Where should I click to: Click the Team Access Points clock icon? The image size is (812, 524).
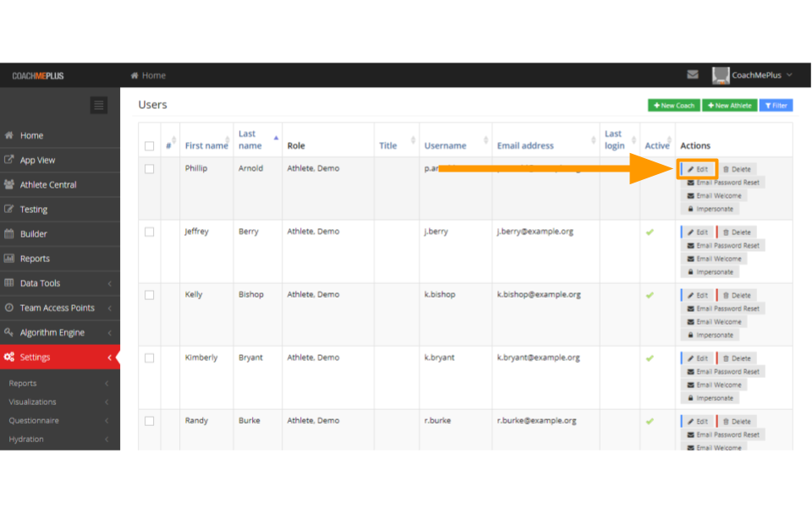(8, 308)
